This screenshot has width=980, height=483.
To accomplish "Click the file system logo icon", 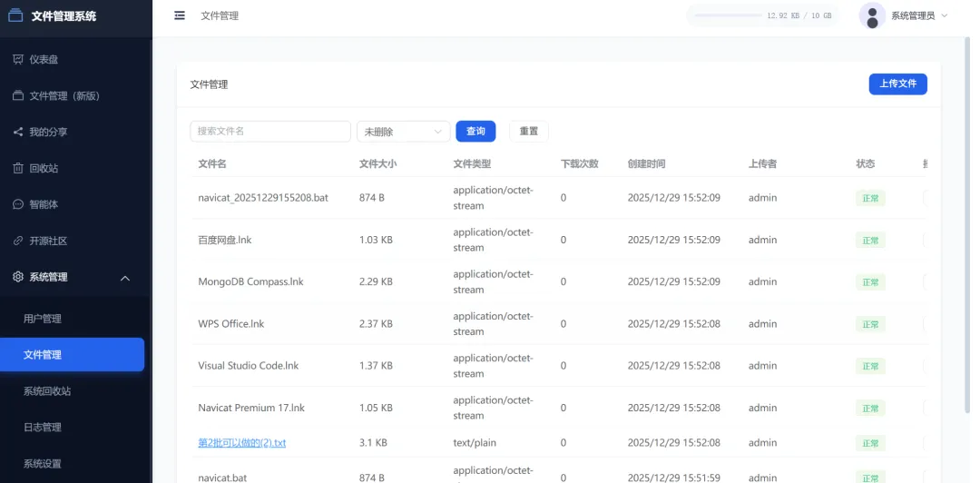I will [x=15, y=15].
